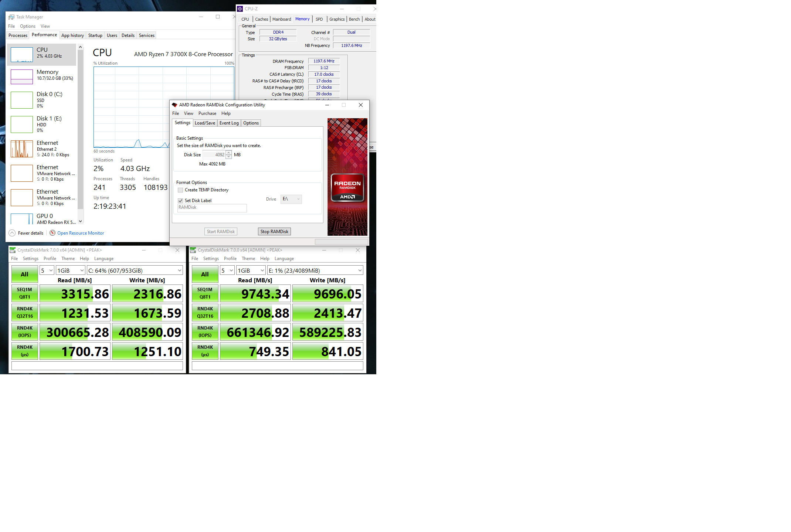Click the Resource Monitor icon
Screen dimensions: 791x532
(52, 233)
